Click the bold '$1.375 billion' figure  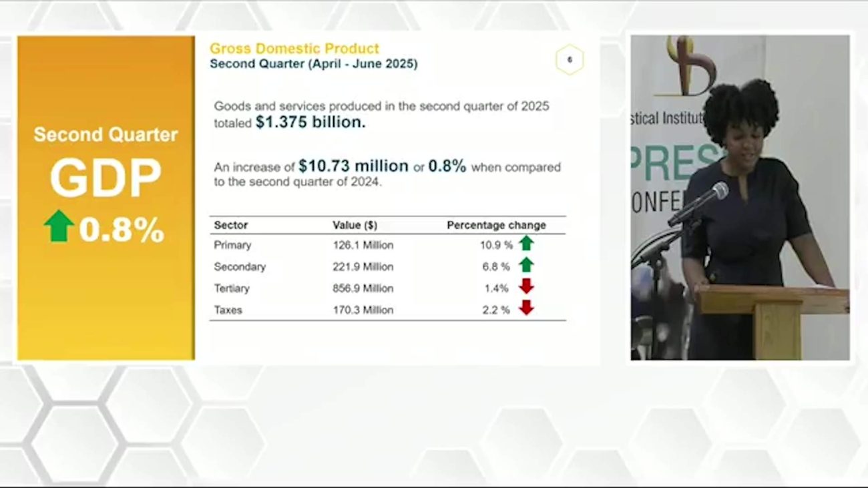[x=310, y=123]
